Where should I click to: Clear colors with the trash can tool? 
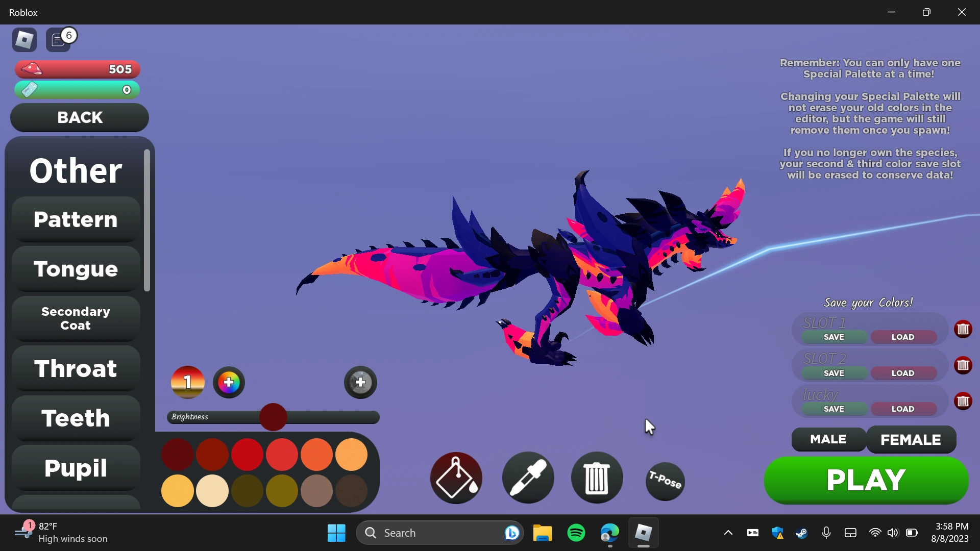coord(596,478)
